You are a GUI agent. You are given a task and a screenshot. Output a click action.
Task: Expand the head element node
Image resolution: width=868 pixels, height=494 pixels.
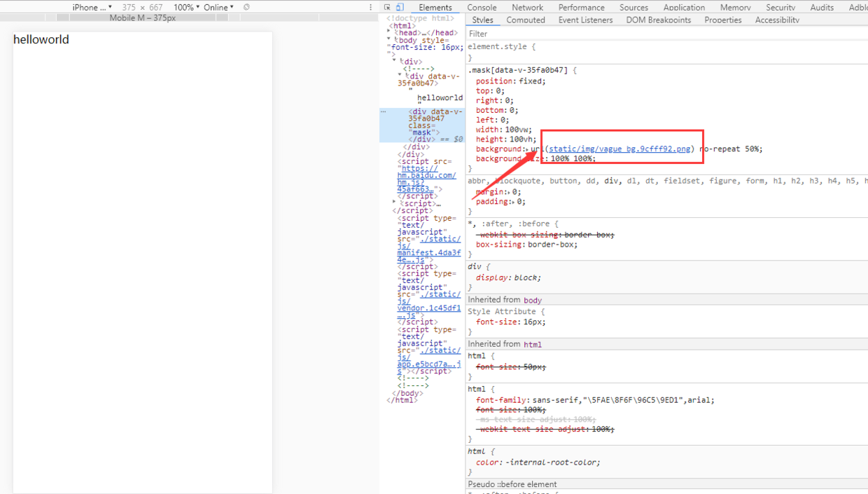389,32
